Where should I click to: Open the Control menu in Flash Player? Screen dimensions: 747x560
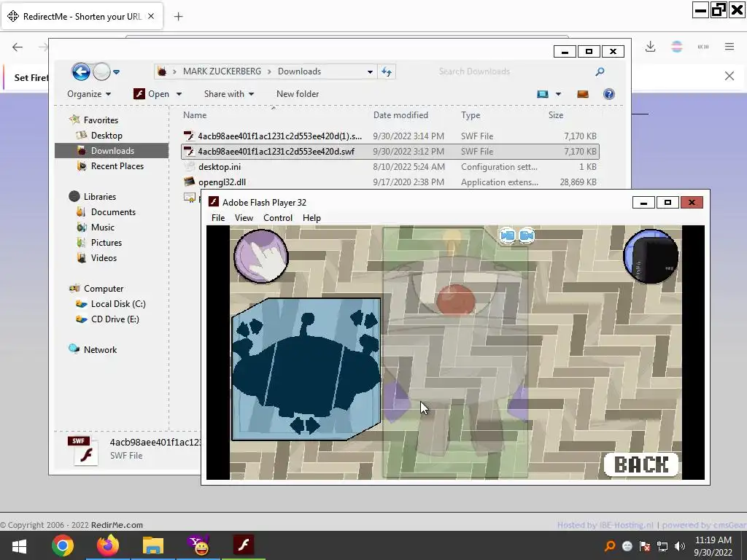(278, 217)
